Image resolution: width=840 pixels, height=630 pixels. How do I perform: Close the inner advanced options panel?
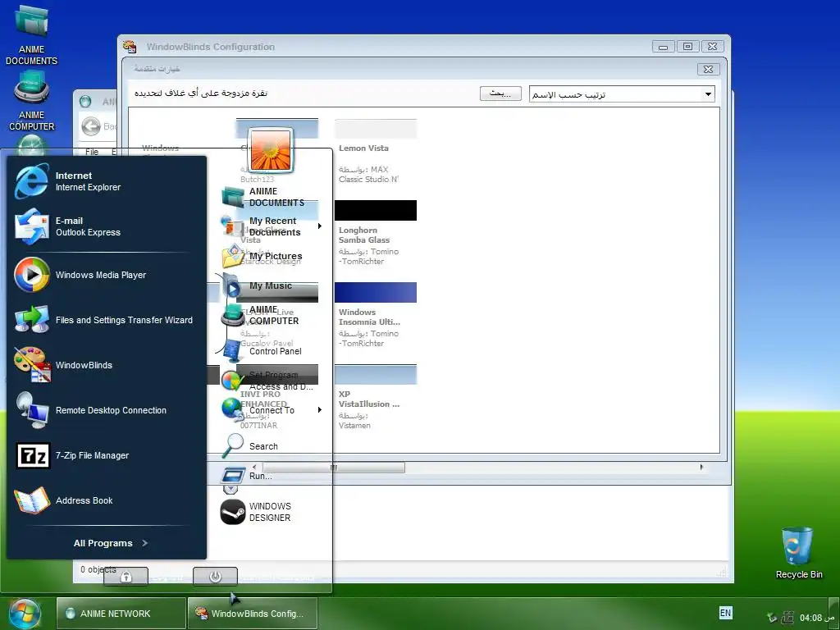tap(708, 69)
